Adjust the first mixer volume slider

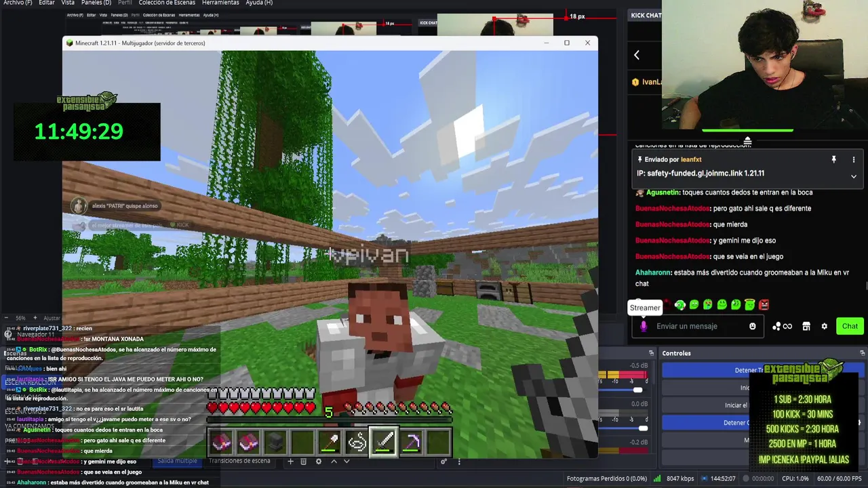637,390
